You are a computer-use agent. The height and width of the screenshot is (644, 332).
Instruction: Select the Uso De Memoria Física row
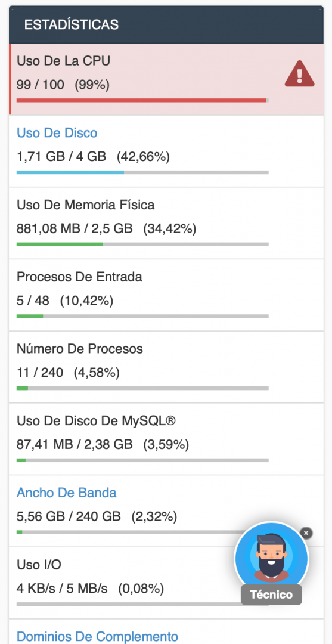(x=166, y=223)
